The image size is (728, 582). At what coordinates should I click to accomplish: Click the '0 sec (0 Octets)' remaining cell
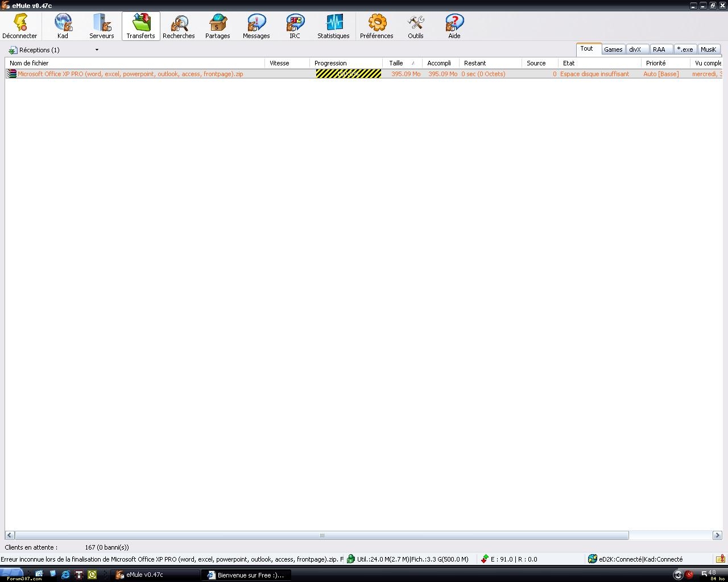pyautogui.click(x=483, y=74)
